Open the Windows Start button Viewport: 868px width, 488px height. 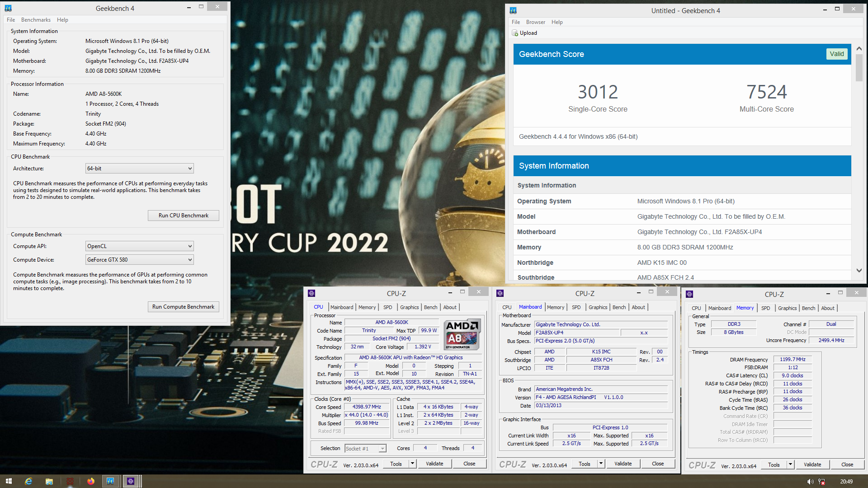click(x=9, y=481)
